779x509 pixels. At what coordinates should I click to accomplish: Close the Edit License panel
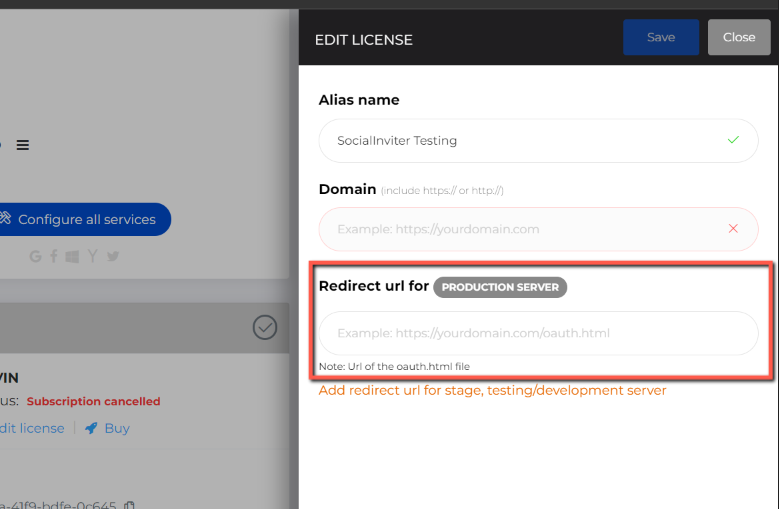click(x=739, y=37)
